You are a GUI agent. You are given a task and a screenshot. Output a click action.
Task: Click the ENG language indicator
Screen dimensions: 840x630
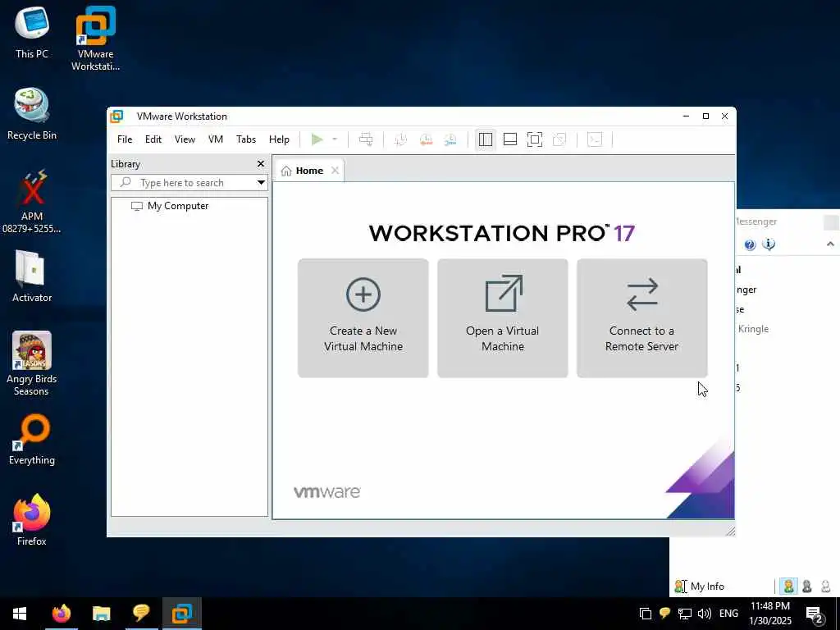point(728,614)
